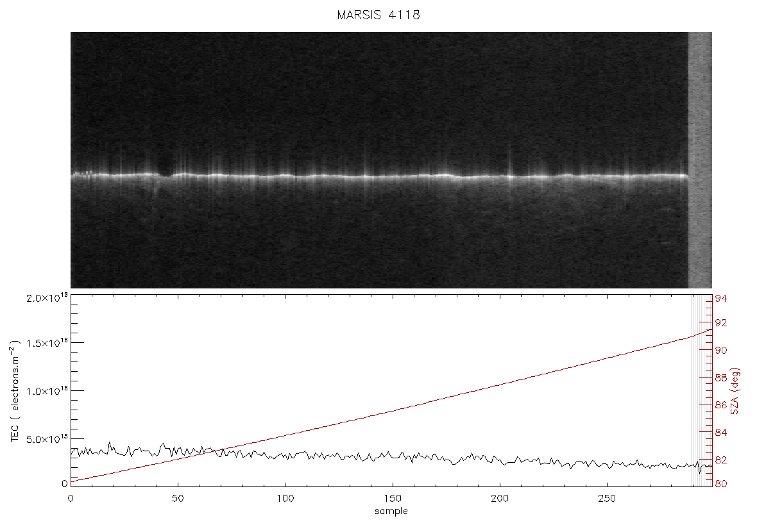Click the x-axis tick value '100'
This screenshot has width=757, height=532.
coord(285,499)
